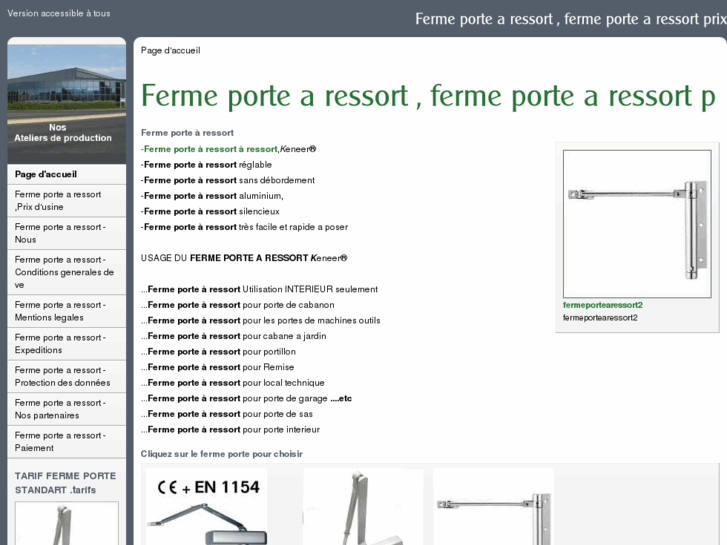The width and height of the screenshot is (727, 545).
Task: Click the line 'pour porte interieur'
Action: 281,430
